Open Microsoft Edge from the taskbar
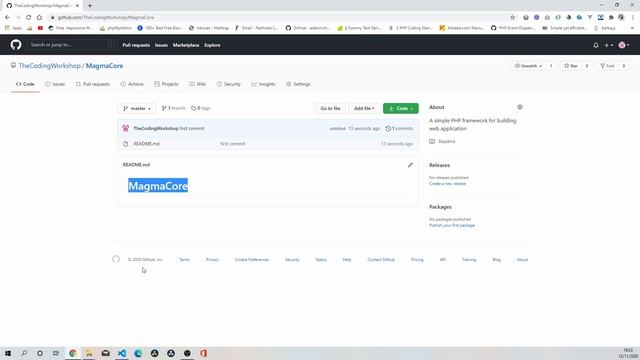 pos(138,353)
